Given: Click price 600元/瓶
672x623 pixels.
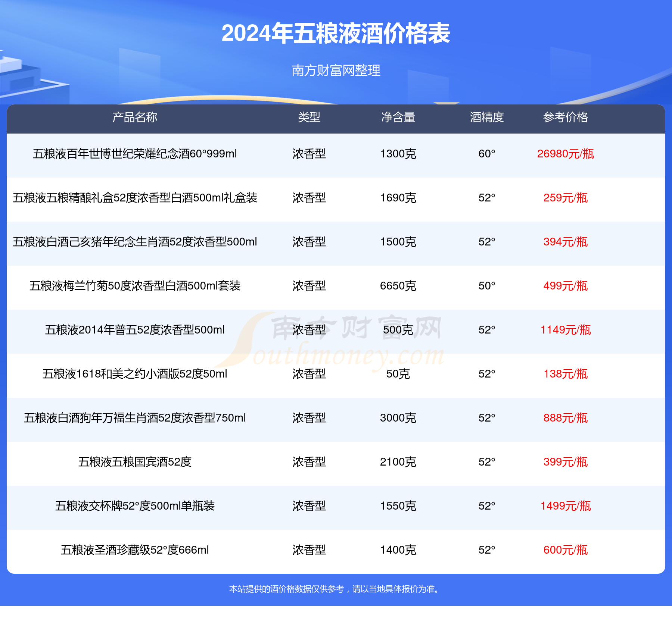Looking at the screenshot, I should click(566, 550).
